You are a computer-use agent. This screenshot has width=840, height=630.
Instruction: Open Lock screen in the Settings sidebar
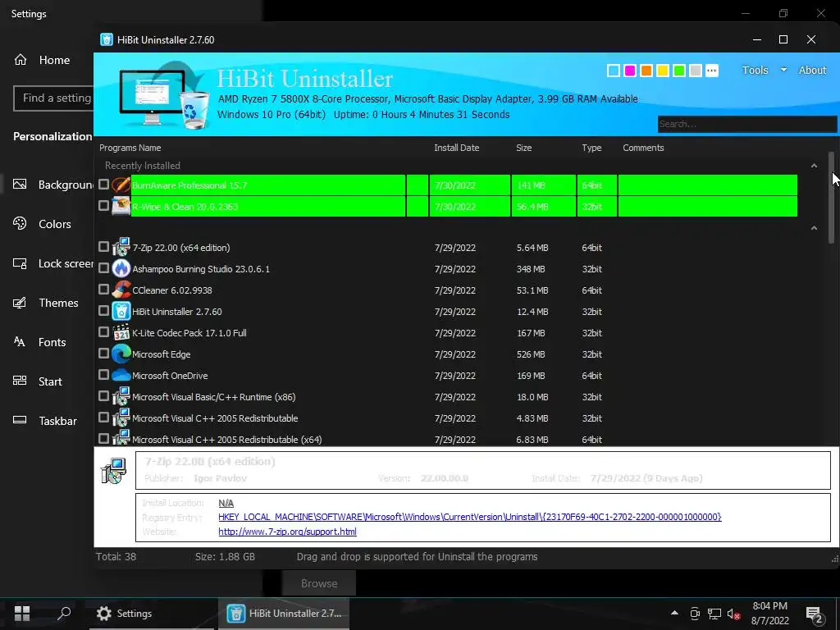(x=52, y=263)
